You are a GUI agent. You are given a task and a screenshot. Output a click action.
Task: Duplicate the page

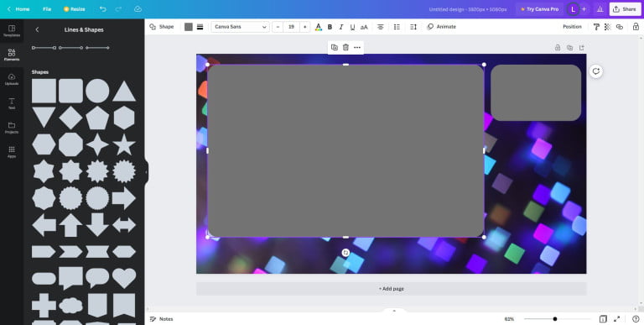(x=569, y=48)
